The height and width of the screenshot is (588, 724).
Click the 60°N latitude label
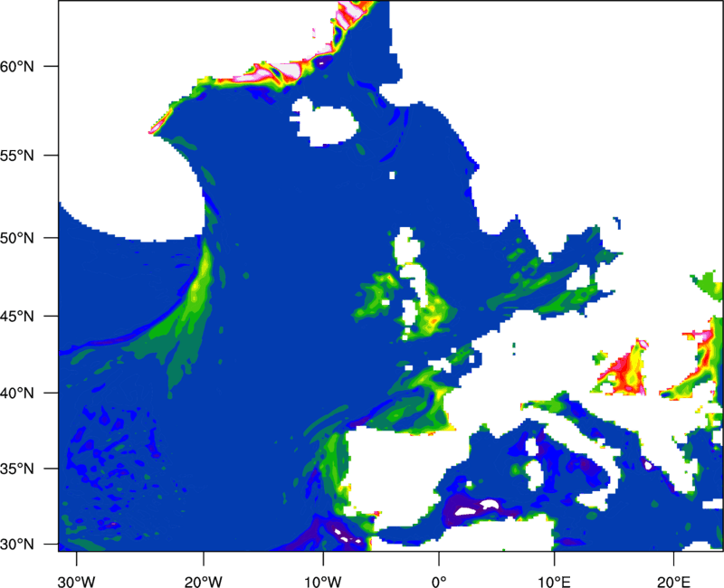tap(17, 66)
